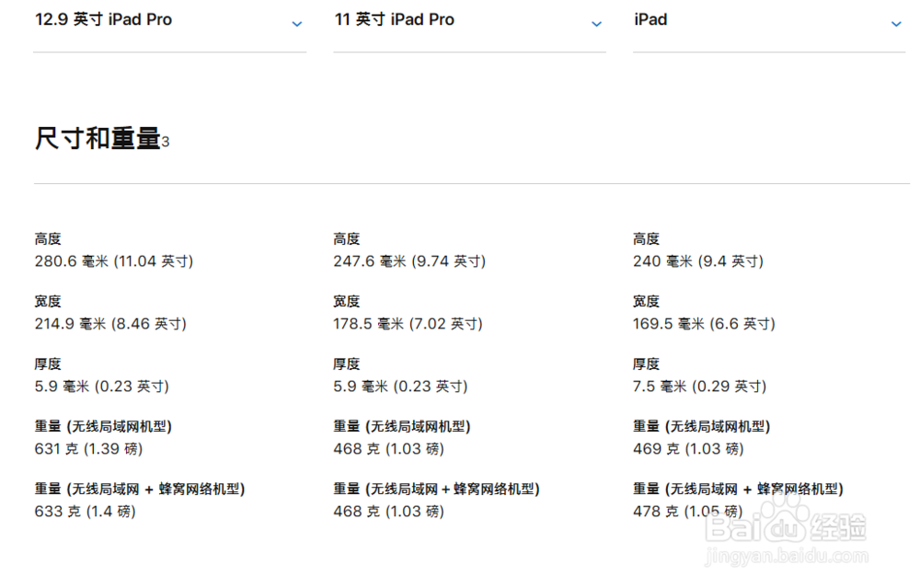This screenshot has width=920, height=588.
Task: Click the 厚度 label in the iPad column
Action: click(646, 363)
